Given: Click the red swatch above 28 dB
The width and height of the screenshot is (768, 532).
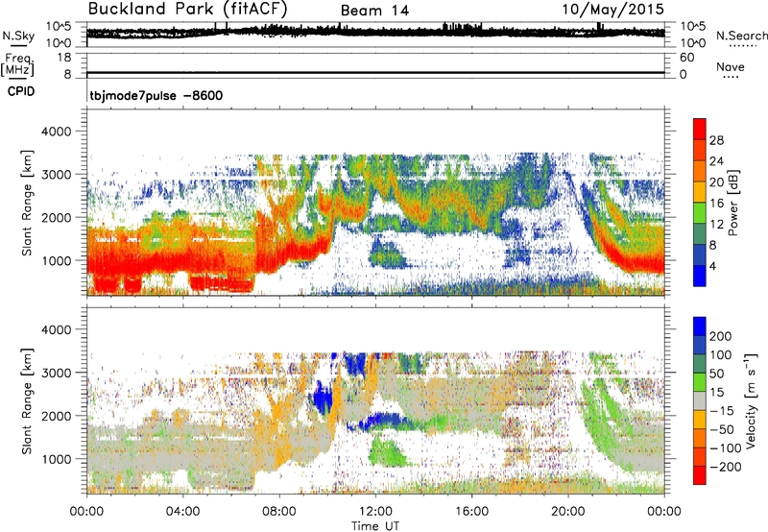Looking at the screenshot, I should pyautogui.click(x=700, y=129).
